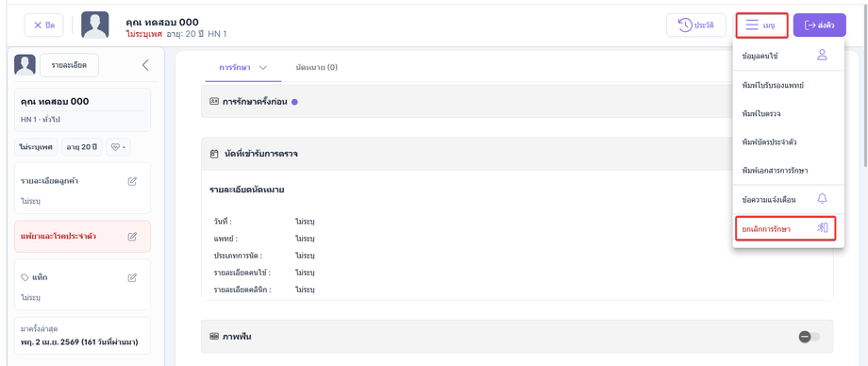Click the header patient name คุณ ทดสอบ 000

[x=162, y=22]
